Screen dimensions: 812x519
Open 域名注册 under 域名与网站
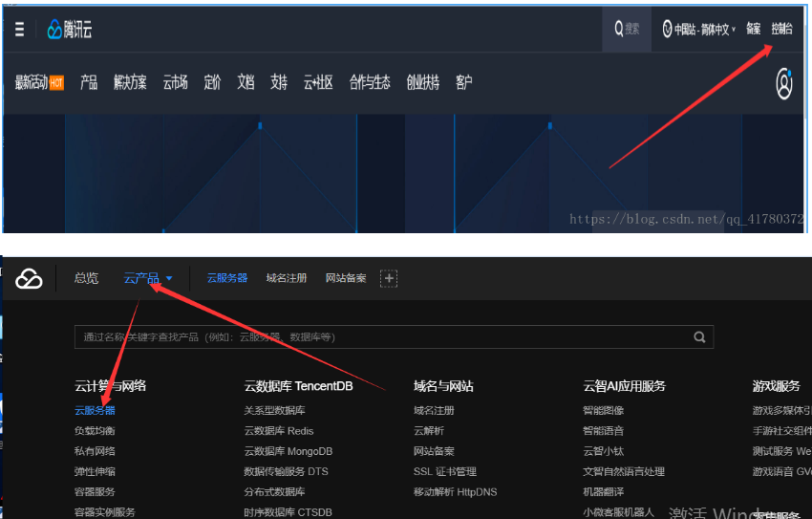point(434,411)
